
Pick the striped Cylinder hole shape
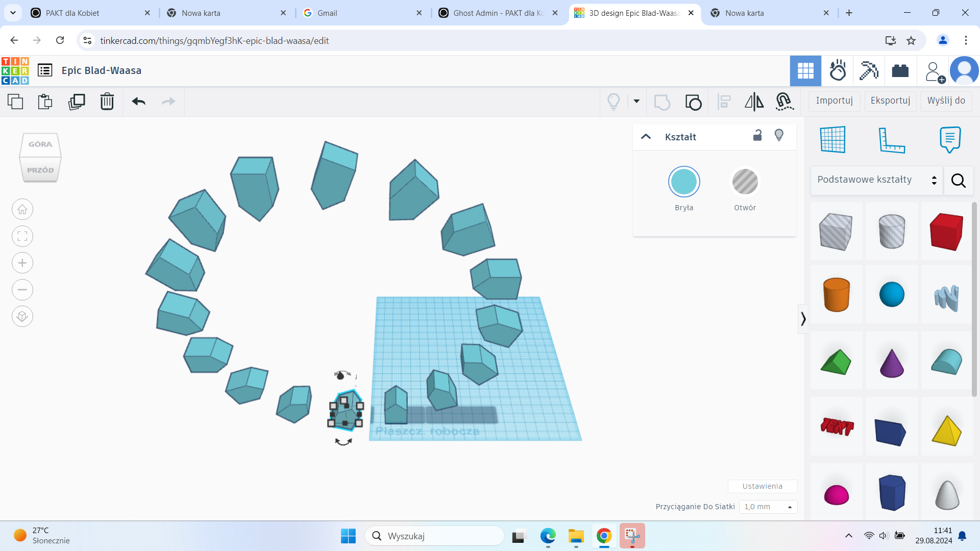tap(892, 232)
